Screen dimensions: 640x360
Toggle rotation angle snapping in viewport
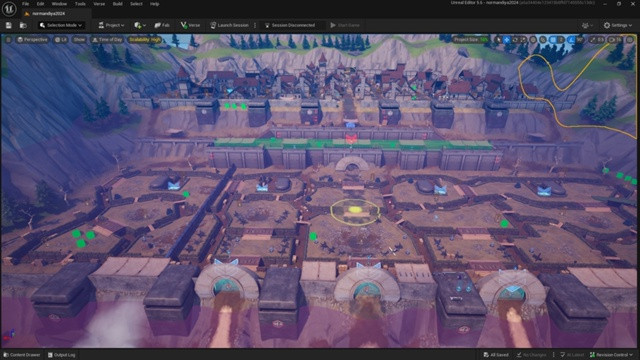[572, 40]
